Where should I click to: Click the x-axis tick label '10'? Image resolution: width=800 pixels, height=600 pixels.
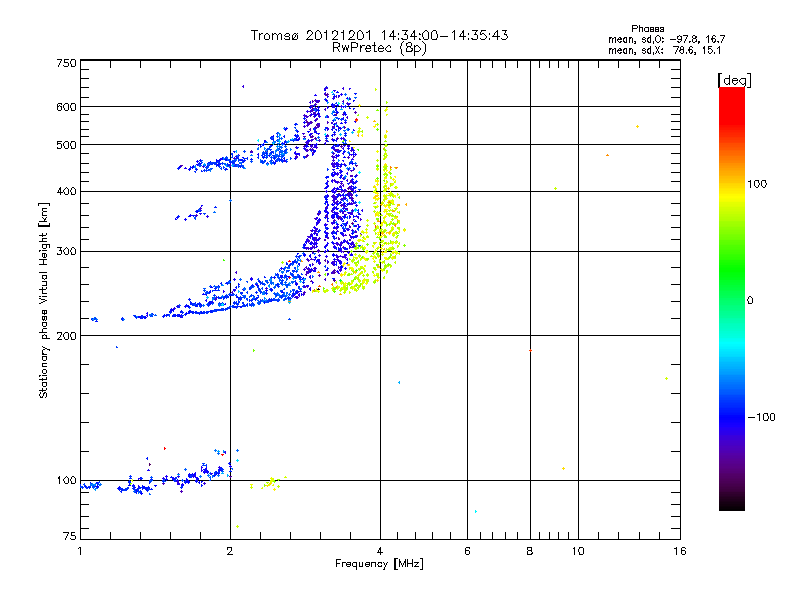point(578,551)
